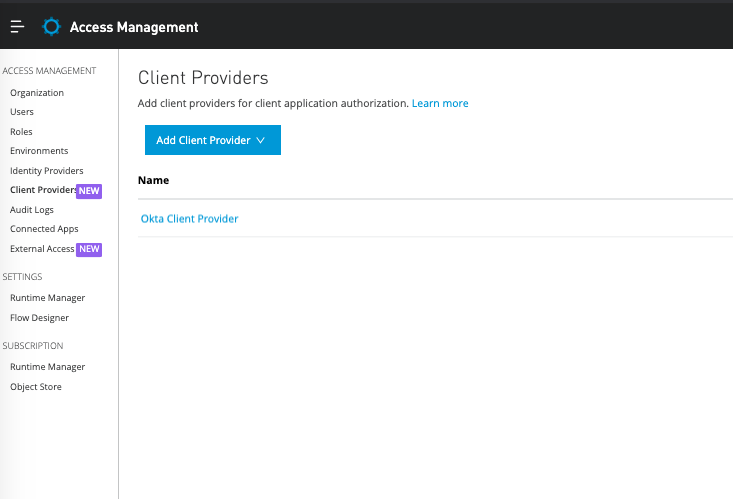Click the Access Management gear logo
Viewport: 733px width, 499px height.
(x=51, y=27)
